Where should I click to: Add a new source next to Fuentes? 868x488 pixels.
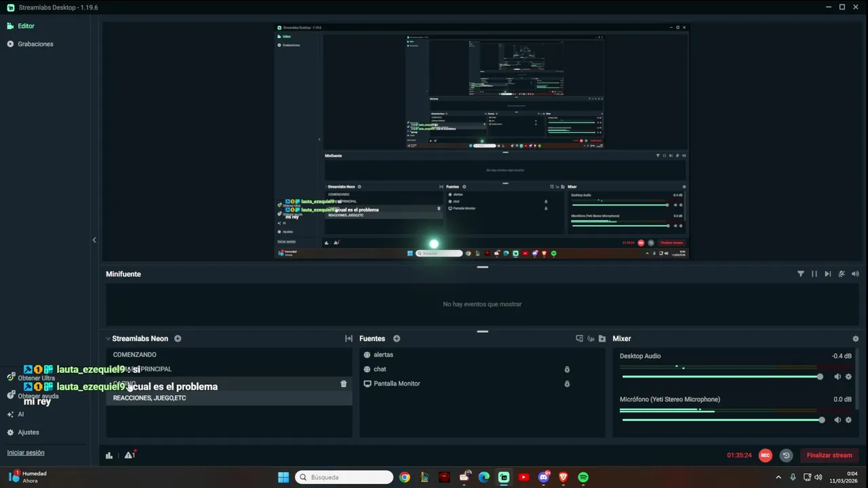(x=397, y=338)
